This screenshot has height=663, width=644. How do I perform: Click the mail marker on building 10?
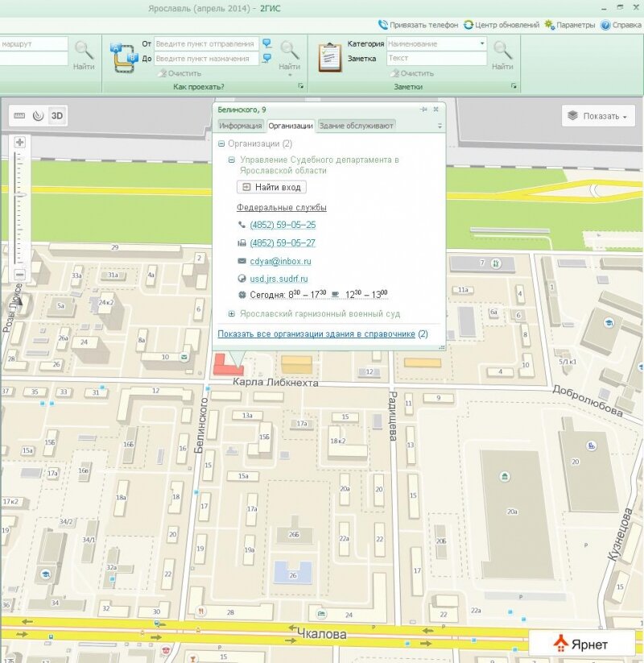pos(184,357)
